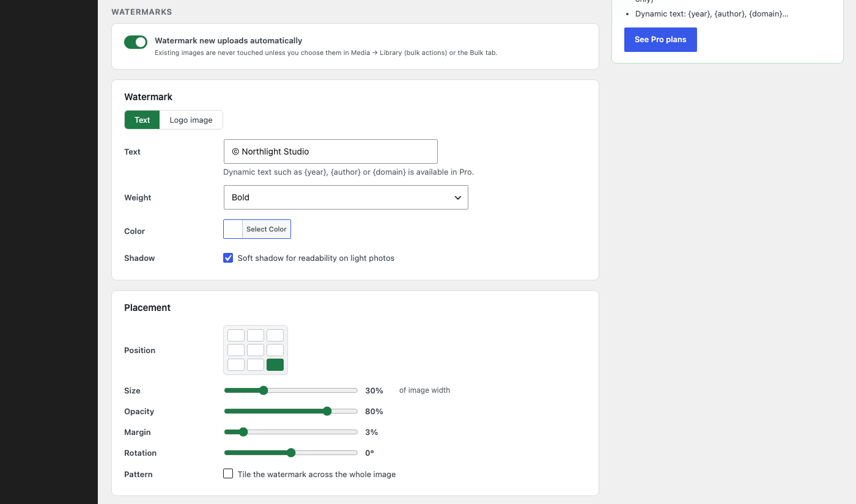This screenshot has width=856, height=504.
Task: Click the 30% size value
Action: coord(374,390)
